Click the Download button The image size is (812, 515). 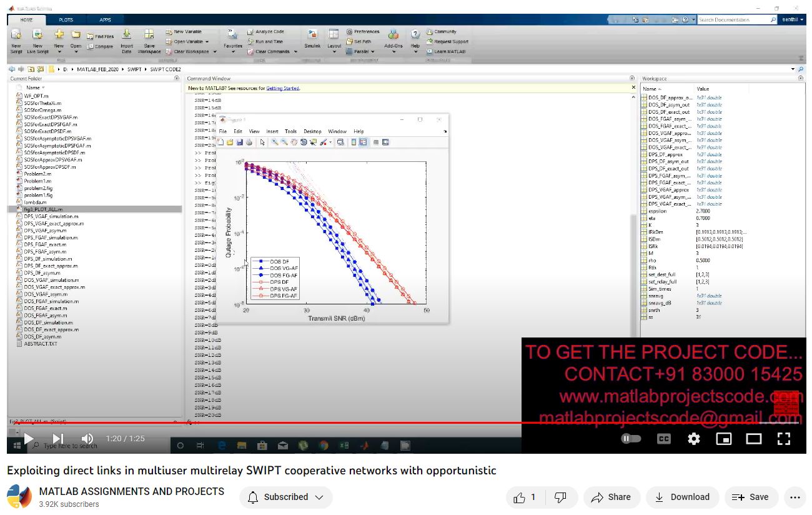click(x=682, y=497)
